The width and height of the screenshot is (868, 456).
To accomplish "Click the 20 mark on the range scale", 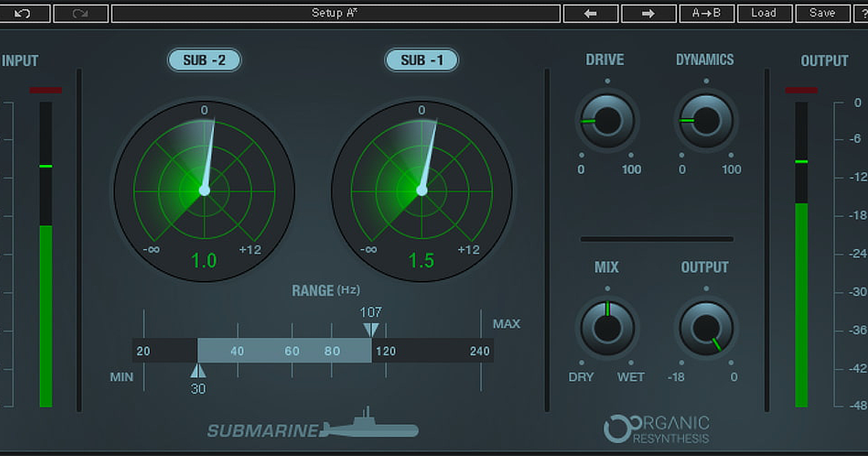I will coord(143,351).
